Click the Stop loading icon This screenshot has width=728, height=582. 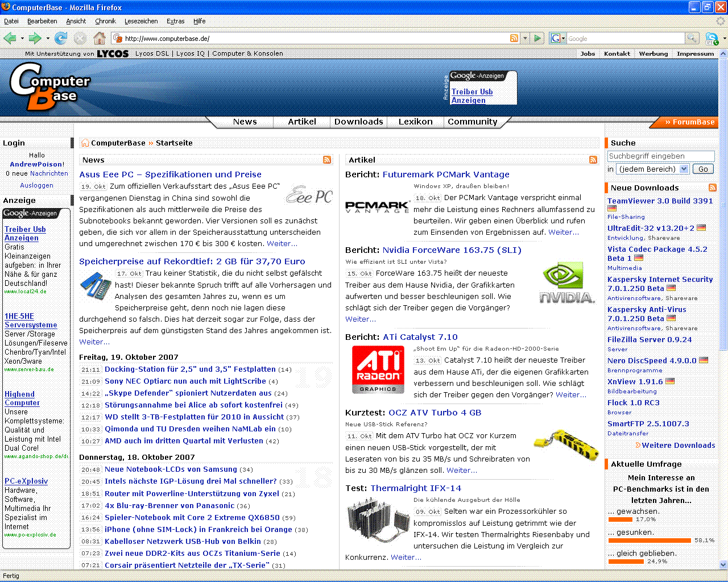80,38
